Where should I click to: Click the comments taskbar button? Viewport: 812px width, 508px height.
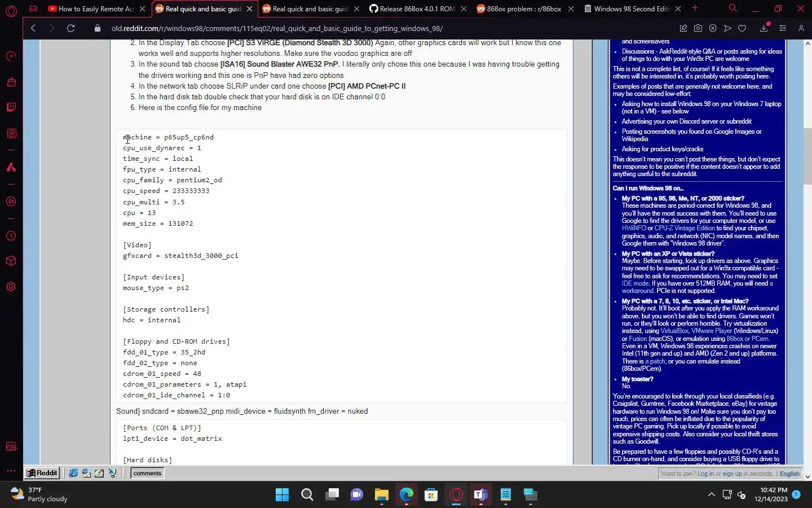pyautogui.click(x=147, y=473)
